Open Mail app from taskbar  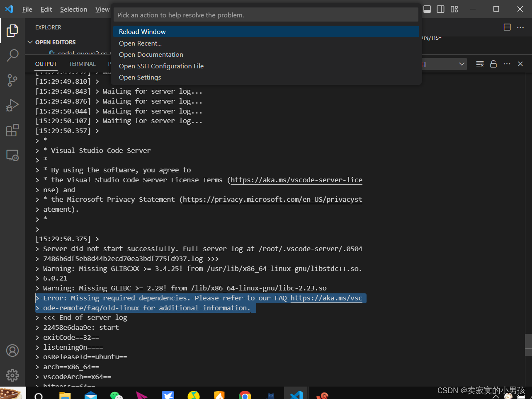(x=91, y=396)
